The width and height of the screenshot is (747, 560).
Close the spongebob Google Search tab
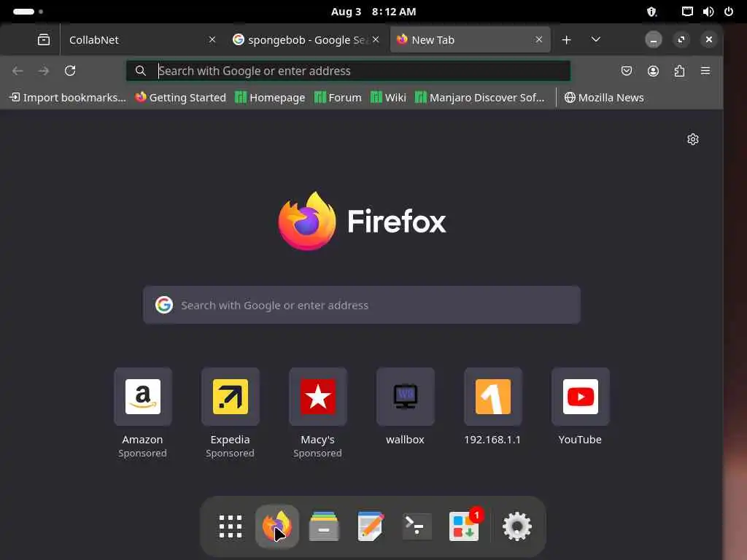pos(376,39)
